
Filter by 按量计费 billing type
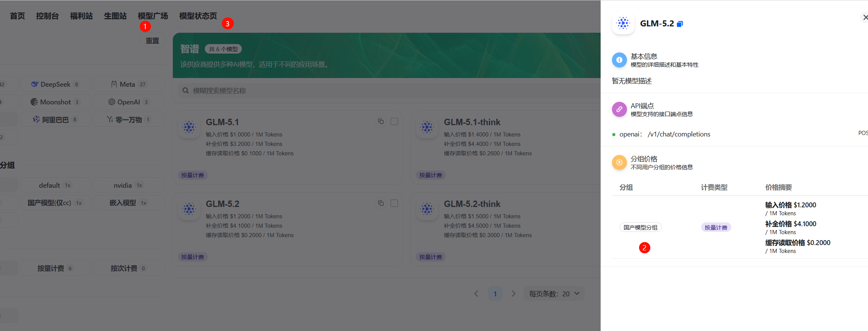(x=55, y=268)
